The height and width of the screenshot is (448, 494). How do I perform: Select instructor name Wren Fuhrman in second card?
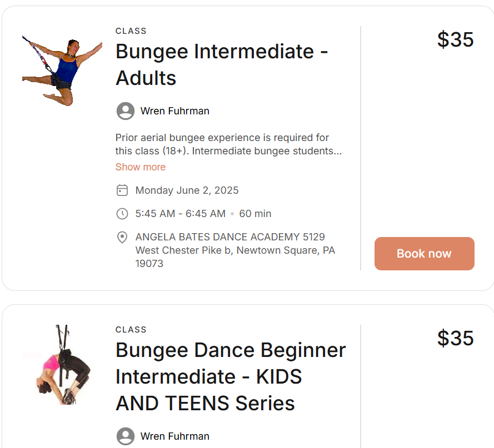point(175,436)
